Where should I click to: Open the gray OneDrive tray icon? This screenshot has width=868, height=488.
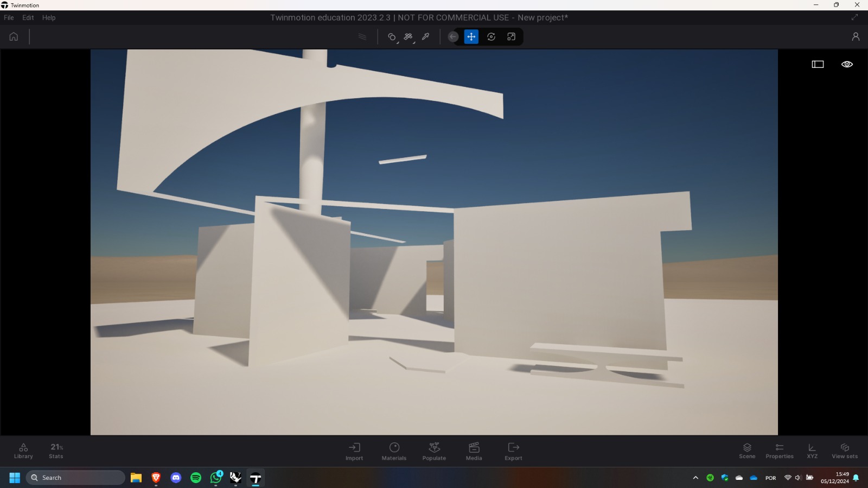(x=739, y=478)
